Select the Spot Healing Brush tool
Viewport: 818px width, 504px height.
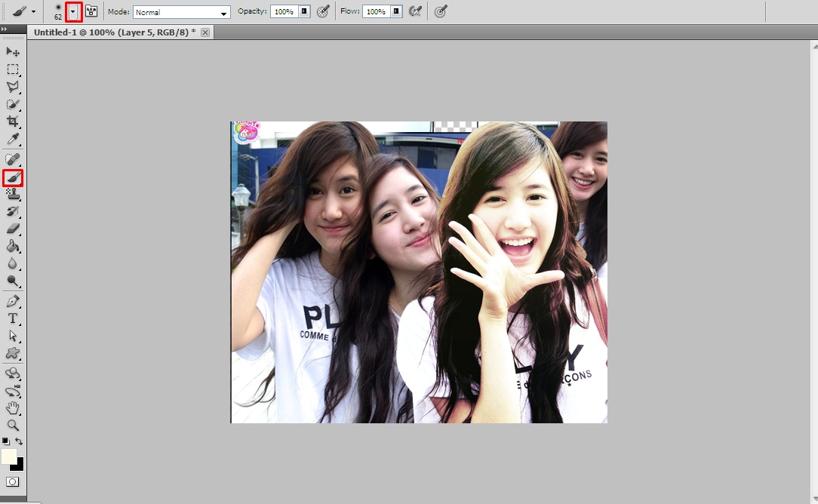pos(13,159)
